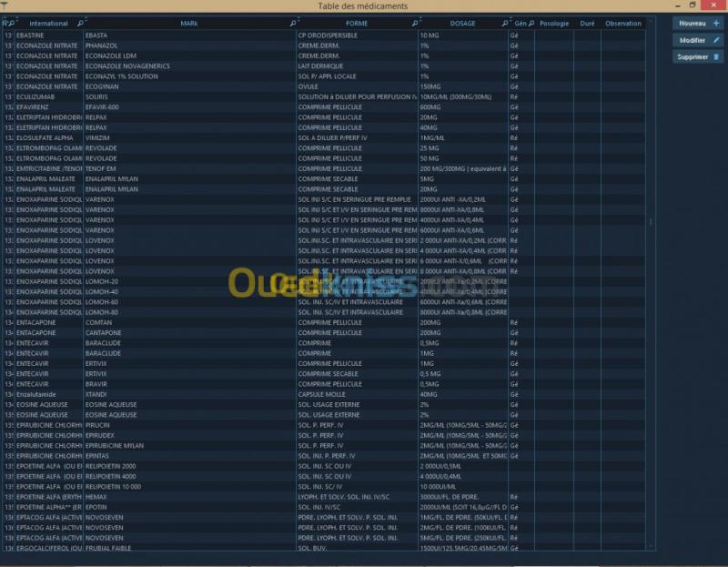728x567 pixels.
Task: Select FRUBIAL FAIBLE cell
Action: click(x=189, y=548)
